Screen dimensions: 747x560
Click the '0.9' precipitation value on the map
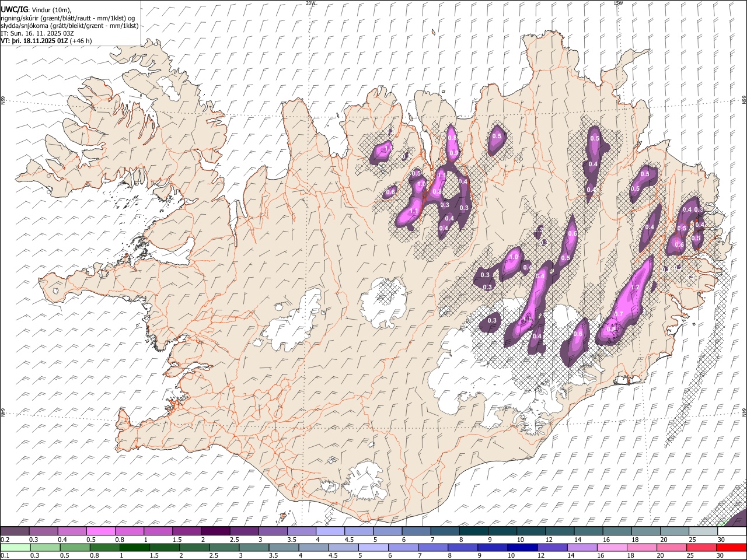453,153
